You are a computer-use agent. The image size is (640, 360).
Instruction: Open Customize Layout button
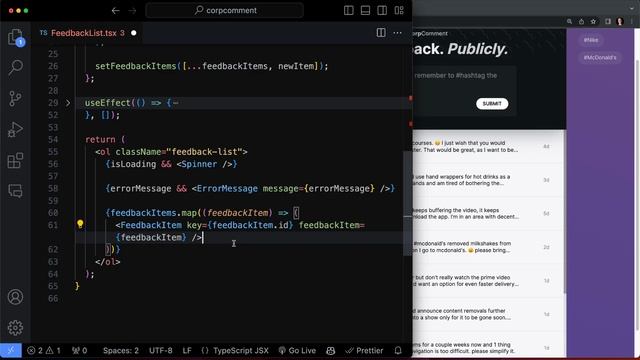point(399,11)
